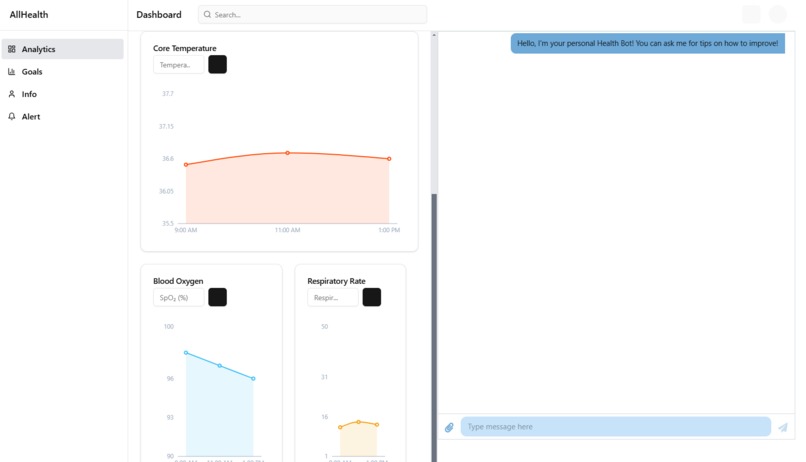This screenshot has width=806, height=462.
Task: Click the Alert bell icon
Action: click(x=12, y=117)
